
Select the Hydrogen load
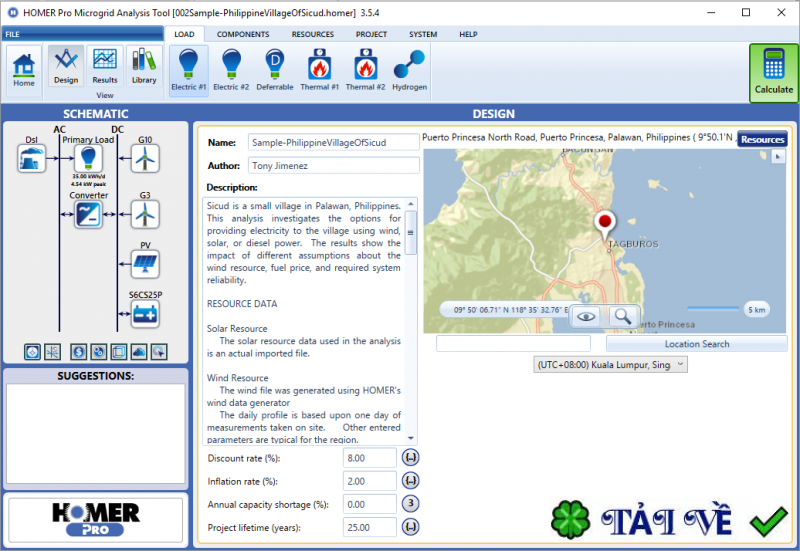(409, 70)
